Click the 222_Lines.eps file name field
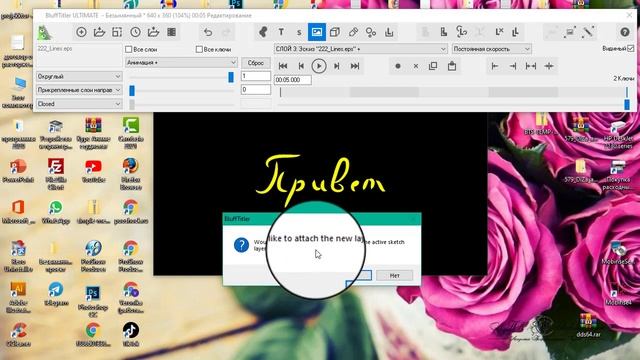 pyautogui.click(x=79, y=56)
